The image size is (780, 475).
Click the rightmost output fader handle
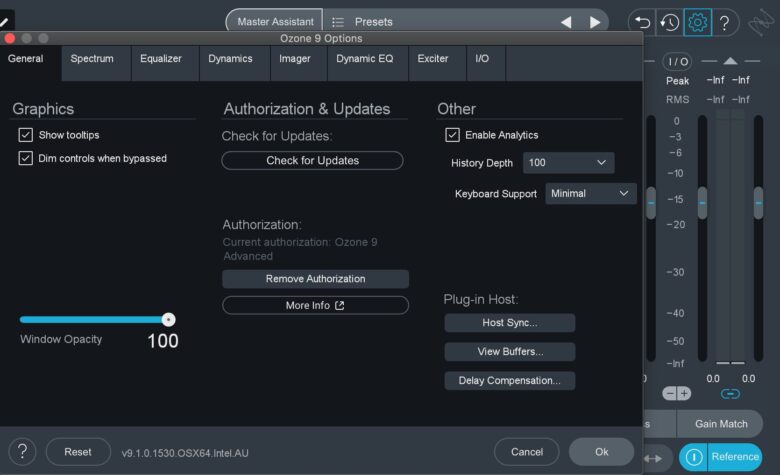[759, 203]
